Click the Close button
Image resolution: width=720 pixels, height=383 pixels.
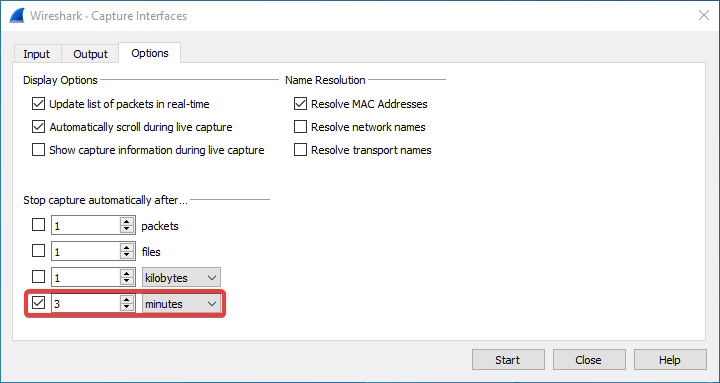click(589, 360)
